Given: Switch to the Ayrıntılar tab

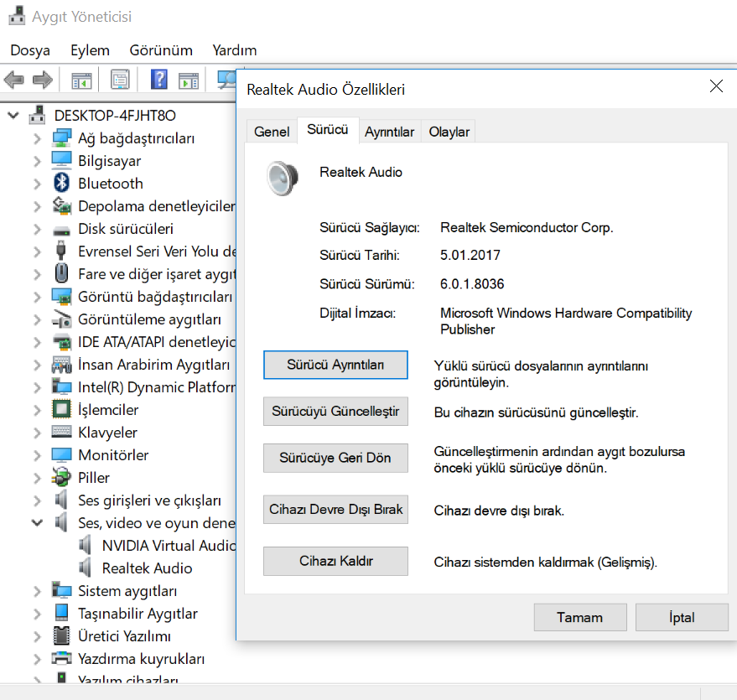Looking at the screenshot, I should [390, 132].
